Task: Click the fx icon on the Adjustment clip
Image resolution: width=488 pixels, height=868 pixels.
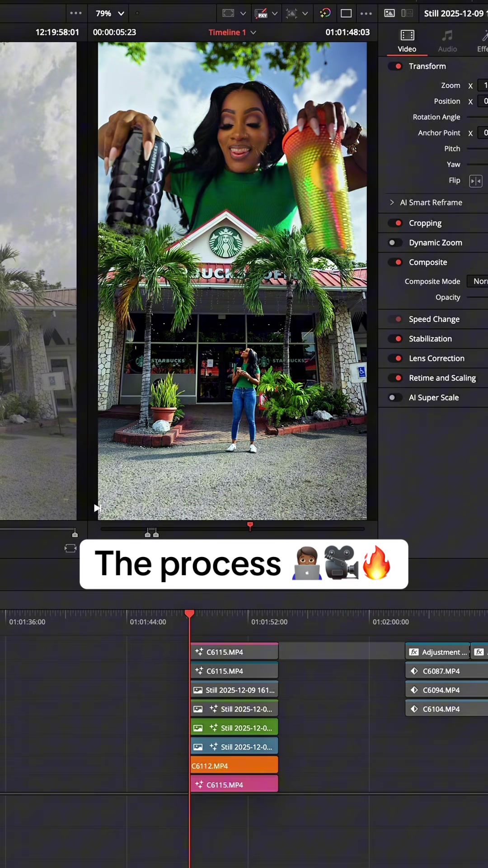Action: pos(414,652)
